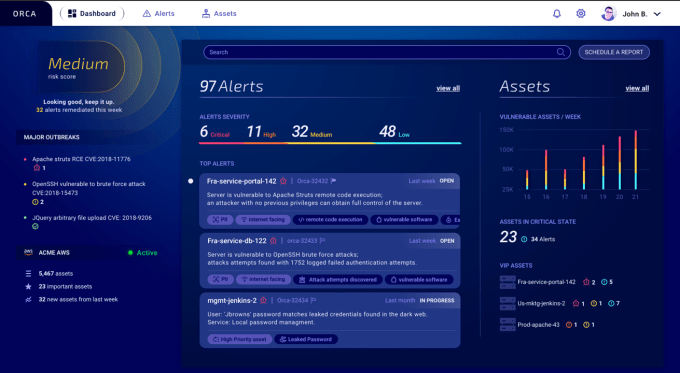This screenshot has width=680, height=373.
Task: Open the OPEN status on Fra-service-portal-142
Action: [447, 181]
